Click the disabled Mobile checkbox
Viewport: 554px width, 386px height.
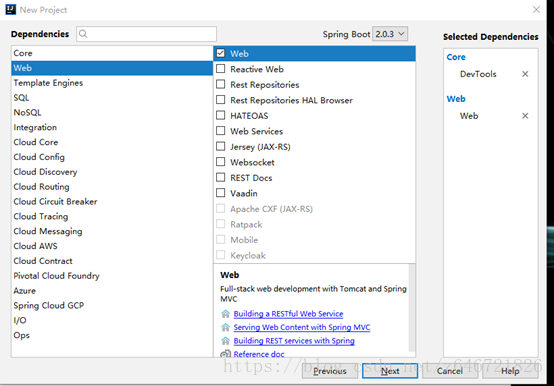tap(220, 239)
